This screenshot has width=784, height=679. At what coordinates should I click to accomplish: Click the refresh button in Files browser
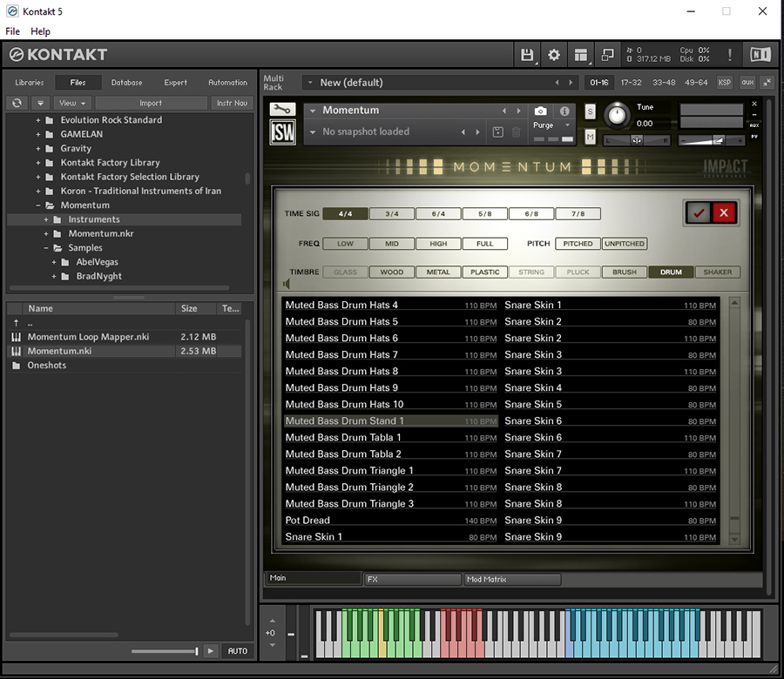[x=17, y=103]
